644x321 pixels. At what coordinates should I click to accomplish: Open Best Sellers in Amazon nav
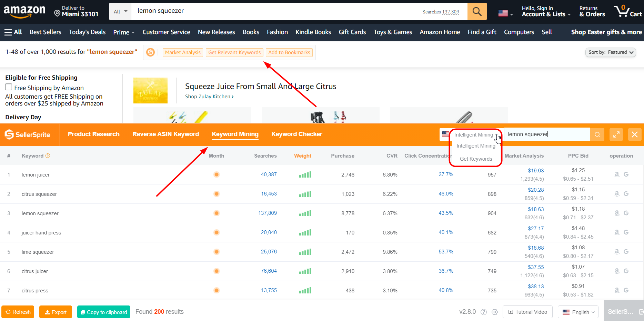click(x=46, y=32)
